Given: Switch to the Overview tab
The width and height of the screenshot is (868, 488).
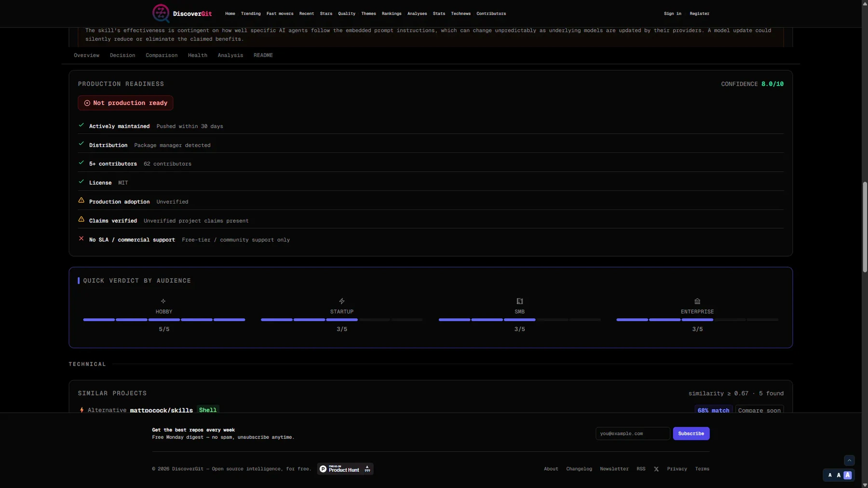Looking at the screenshot, I should (x=86, y=55).
